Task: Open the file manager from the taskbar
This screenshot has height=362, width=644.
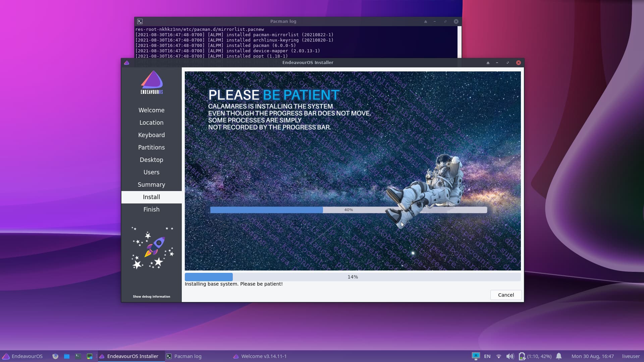Action: (66, 356)
